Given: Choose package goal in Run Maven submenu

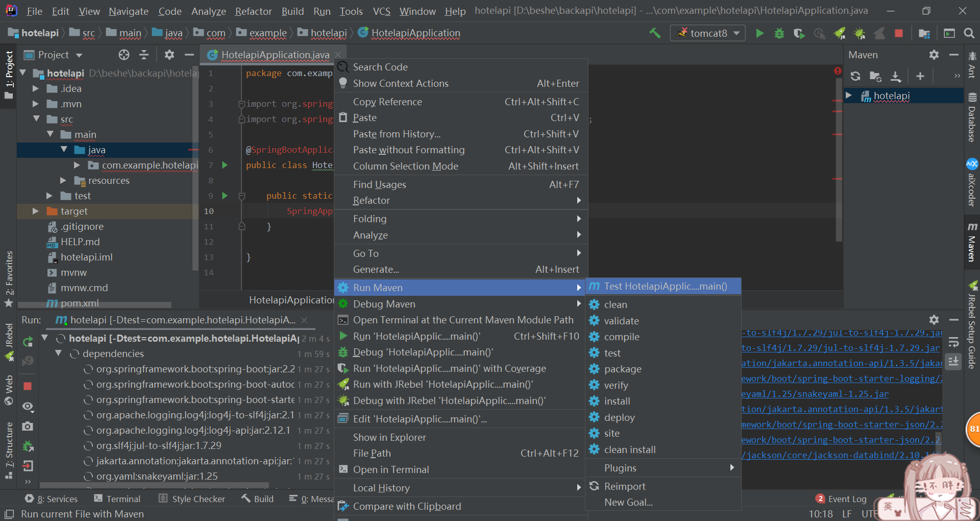Looking at the screenshot, I should click(663, 369).
